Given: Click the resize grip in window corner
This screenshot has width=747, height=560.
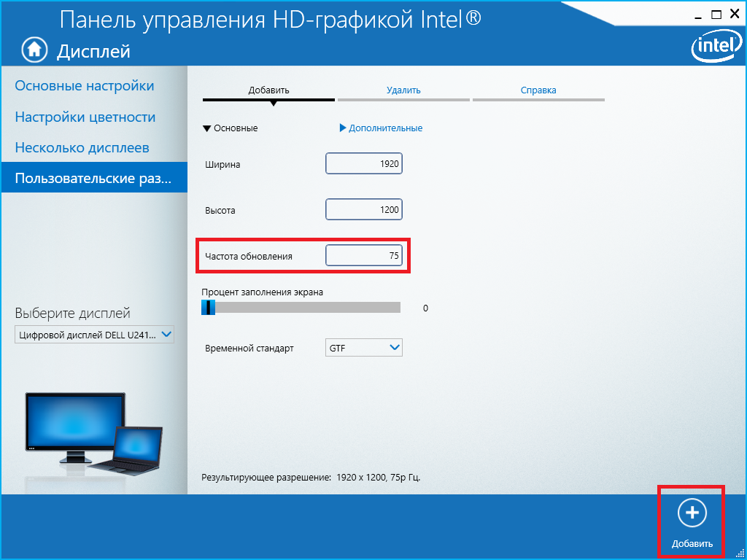Looking at the screenshot, I should 740,553.
